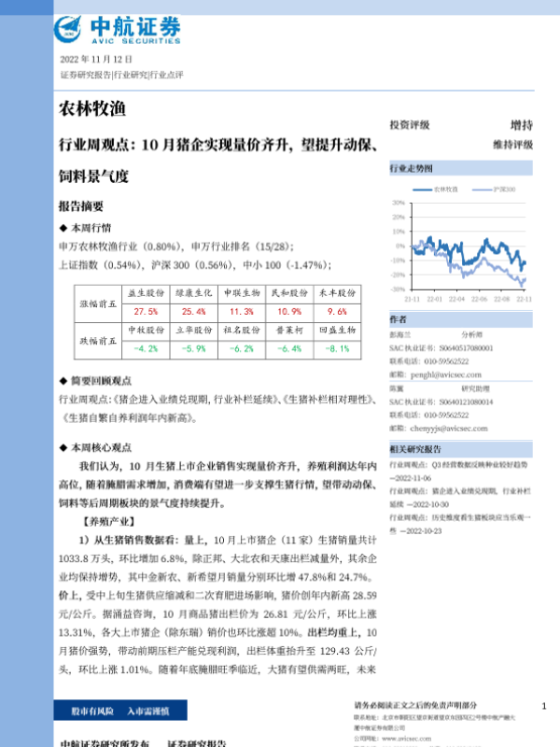Click the 增持 investment rating text
Image resolution: width=560 pixels, height=747 pixels.
521,125
